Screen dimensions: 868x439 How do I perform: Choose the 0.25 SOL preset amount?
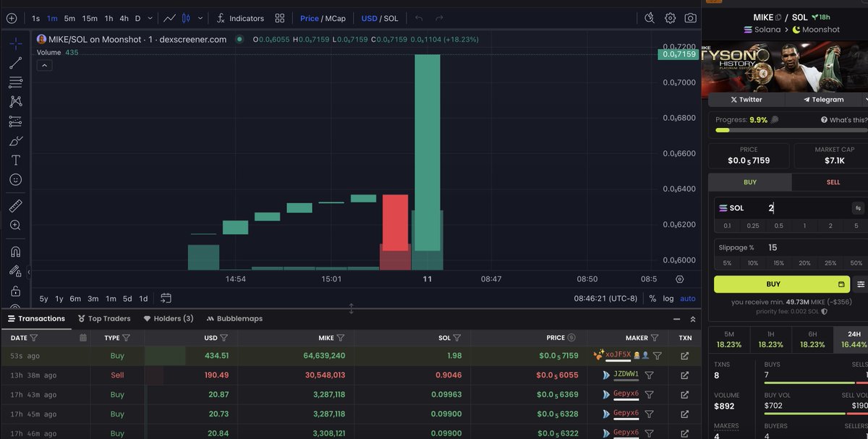753,226
